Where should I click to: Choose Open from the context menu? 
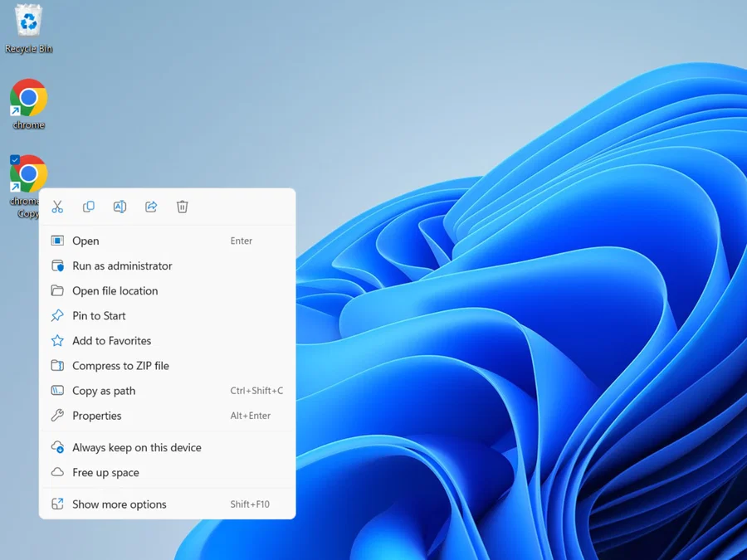[85, 241]
